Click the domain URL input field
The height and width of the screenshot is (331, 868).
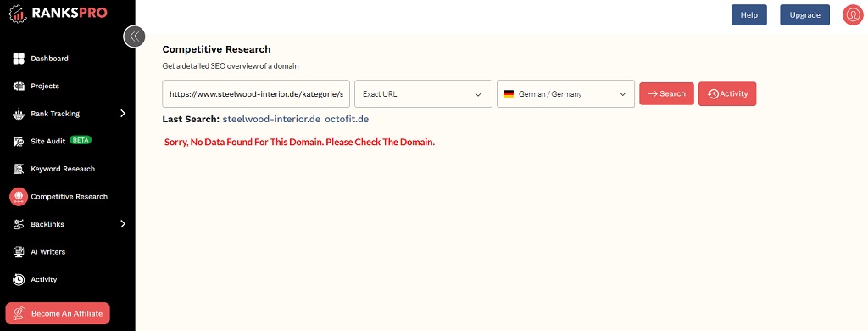[256, 93]
